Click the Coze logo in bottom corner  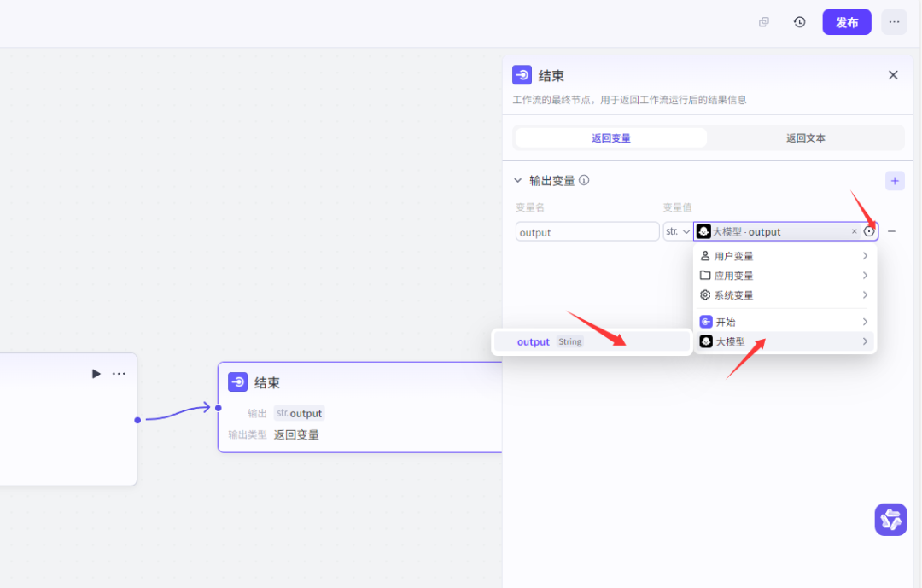click(x=890, y=519)
